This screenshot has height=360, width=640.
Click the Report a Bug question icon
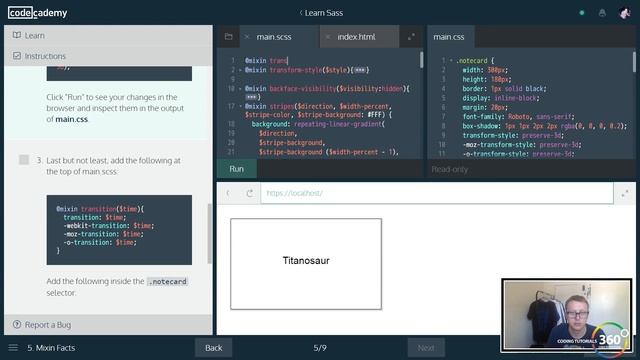pyautogui.click(x=17, y=324)
